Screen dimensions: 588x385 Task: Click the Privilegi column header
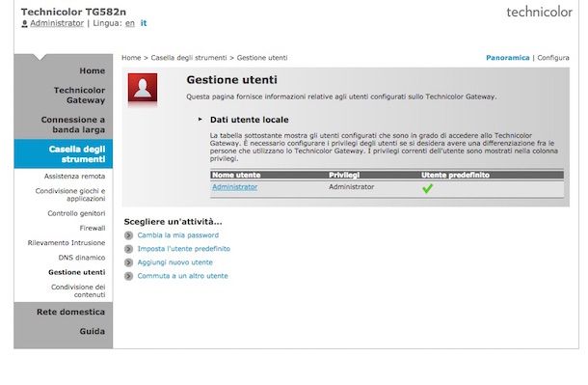344,175
